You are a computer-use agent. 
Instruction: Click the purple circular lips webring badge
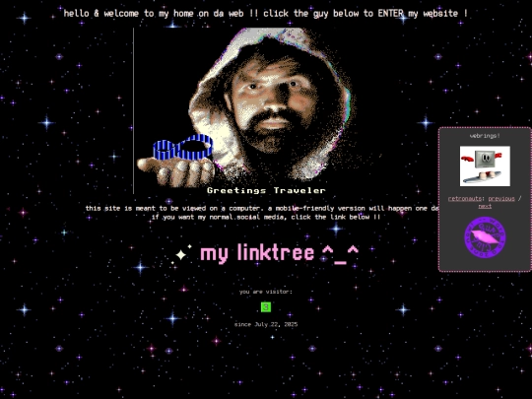(485, 237)
